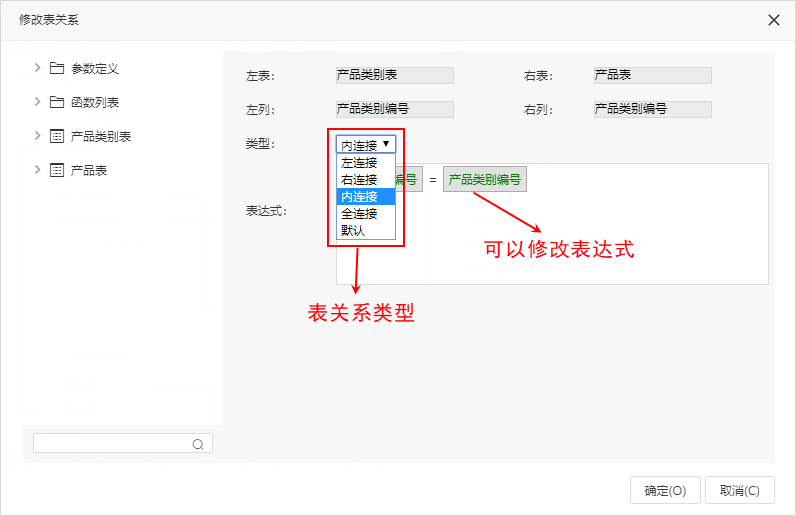Open the 类型 join type dropdown

366,145
